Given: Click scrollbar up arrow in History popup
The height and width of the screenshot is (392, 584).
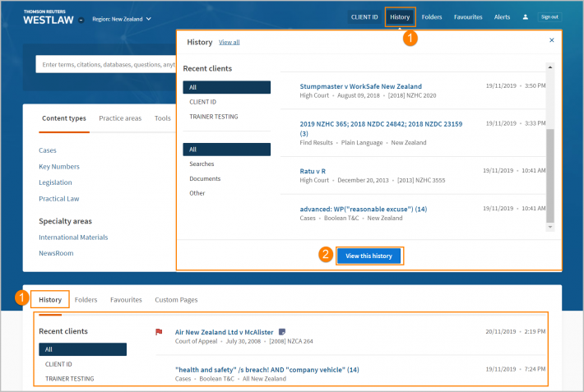Looking at the screenshot, I should coord(550,67).
